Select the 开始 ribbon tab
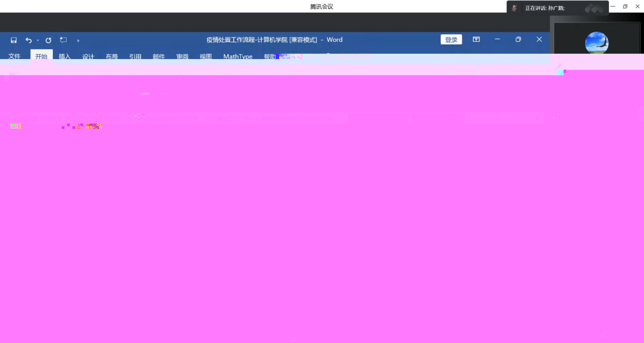The height and width of the screenshot is (343, 644). point(41,56)
